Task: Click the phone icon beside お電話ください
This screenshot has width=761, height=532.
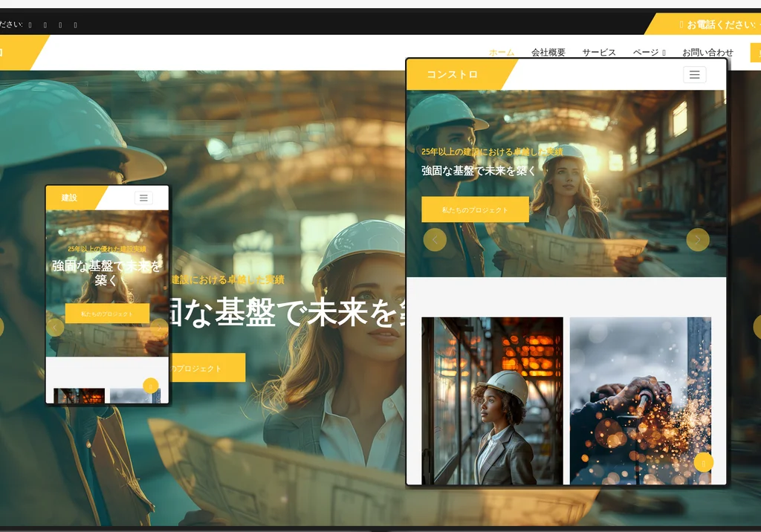Action: 679,24
